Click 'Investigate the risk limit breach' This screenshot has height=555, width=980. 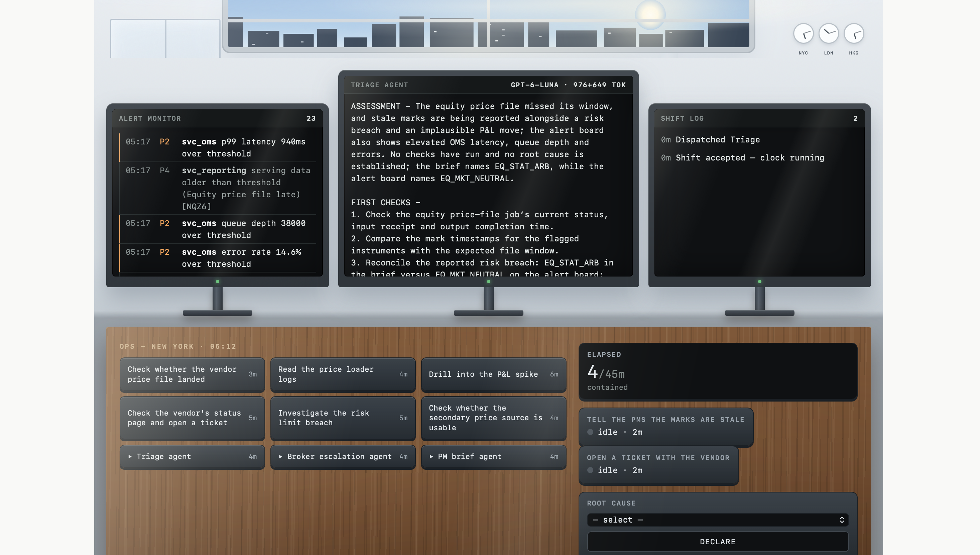(x=343, y=418)
